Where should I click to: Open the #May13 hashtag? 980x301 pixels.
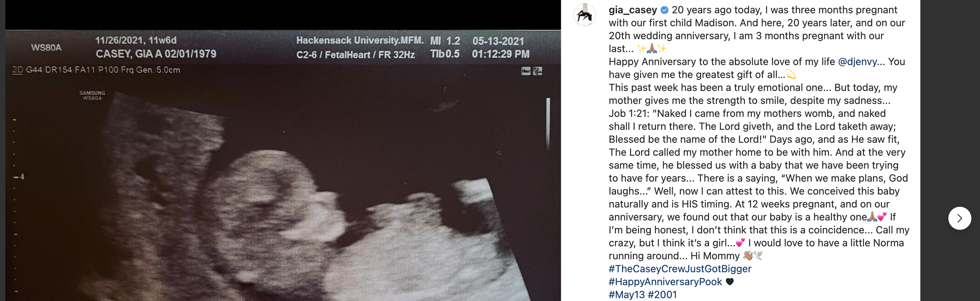coord(626,295)
